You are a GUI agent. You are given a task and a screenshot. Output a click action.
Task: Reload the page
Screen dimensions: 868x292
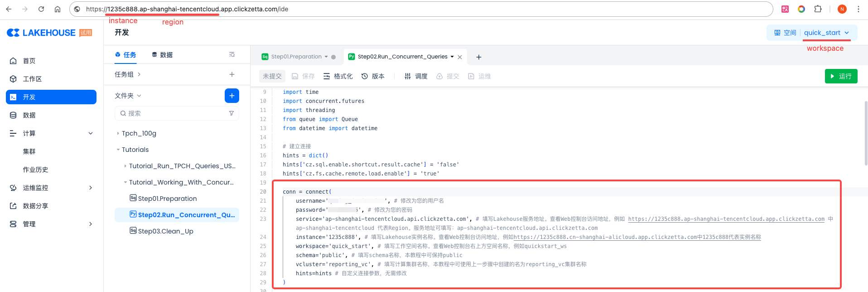[41, 9]
